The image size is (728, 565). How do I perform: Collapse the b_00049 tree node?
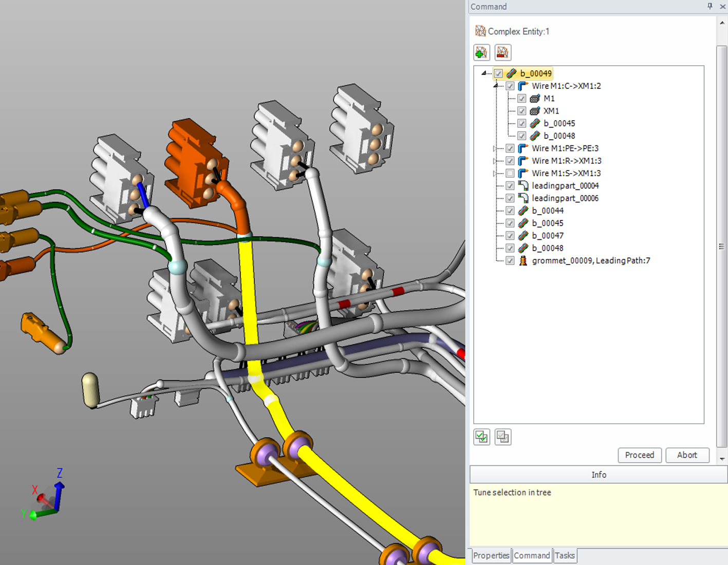(483, 73)
